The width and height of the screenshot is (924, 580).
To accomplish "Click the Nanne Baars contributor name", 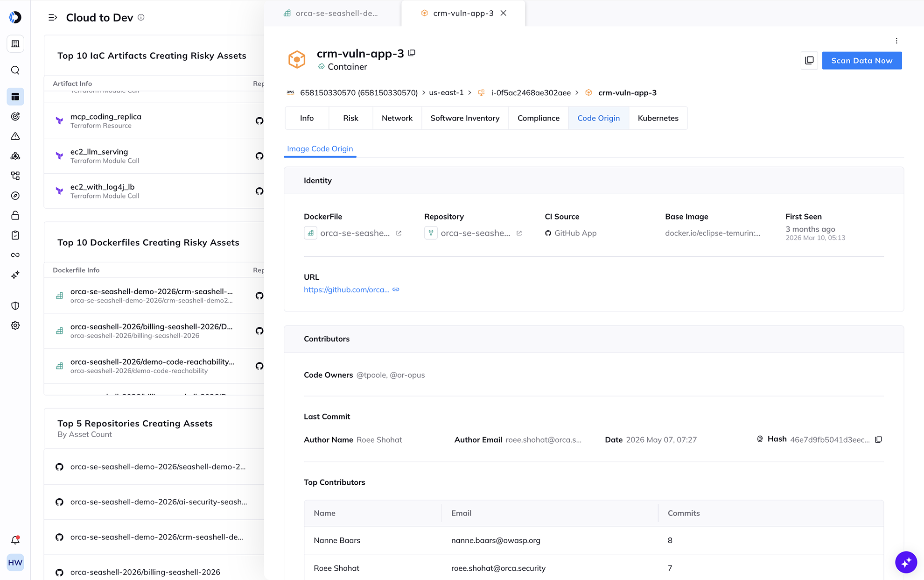I will [337, 540].
